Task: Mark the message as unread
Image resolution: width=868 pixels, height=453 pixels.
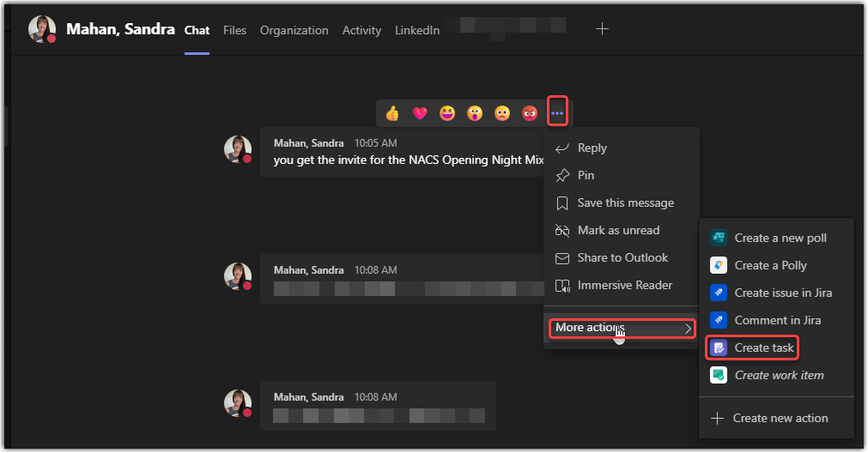Action: (618, 230)
